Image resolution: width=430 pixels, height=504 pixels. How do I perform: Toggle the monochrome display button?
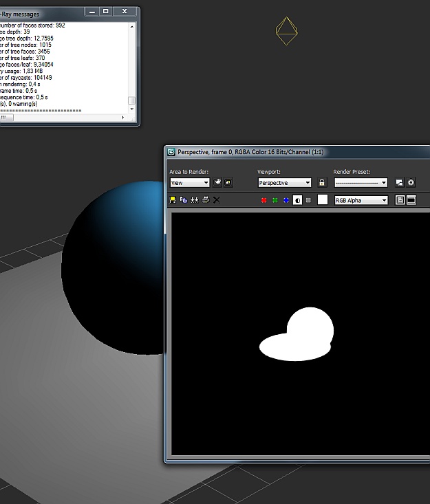pyautogui.click(x=308, y=200)
